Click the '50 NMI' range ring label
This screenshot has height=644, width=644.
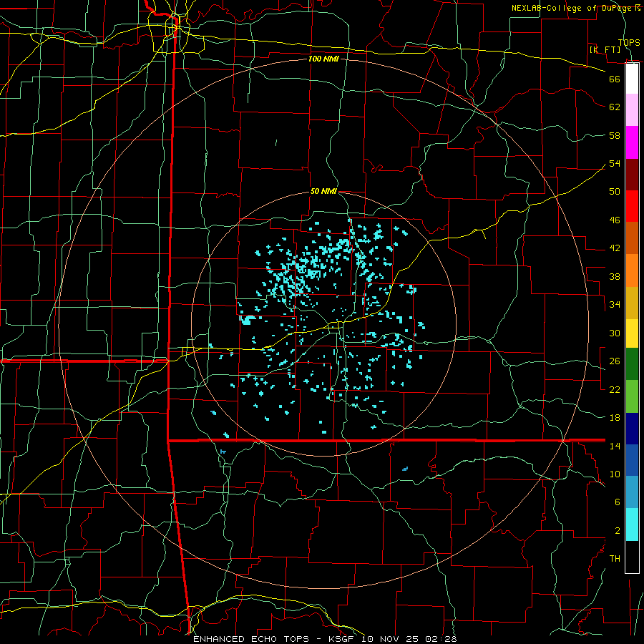click(x=323, y=191)
